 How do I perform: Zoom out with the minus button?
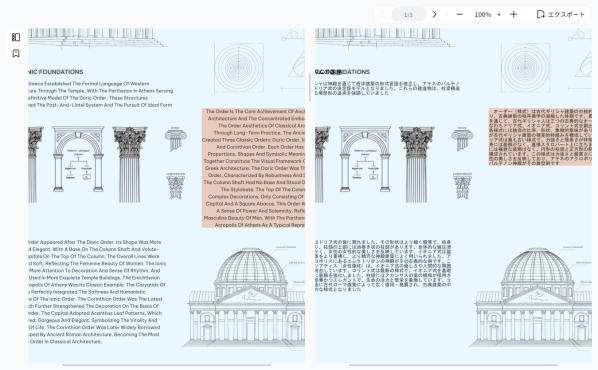[460, 14]
